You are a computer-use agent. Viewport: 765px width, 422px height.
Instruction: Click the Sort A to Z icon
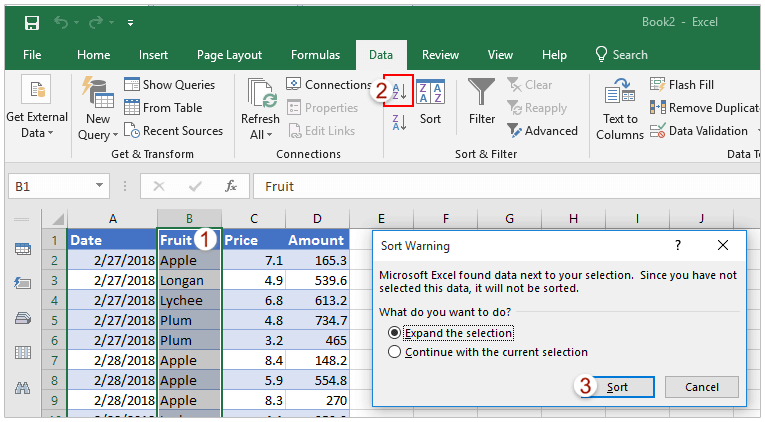tap(399, 91)
